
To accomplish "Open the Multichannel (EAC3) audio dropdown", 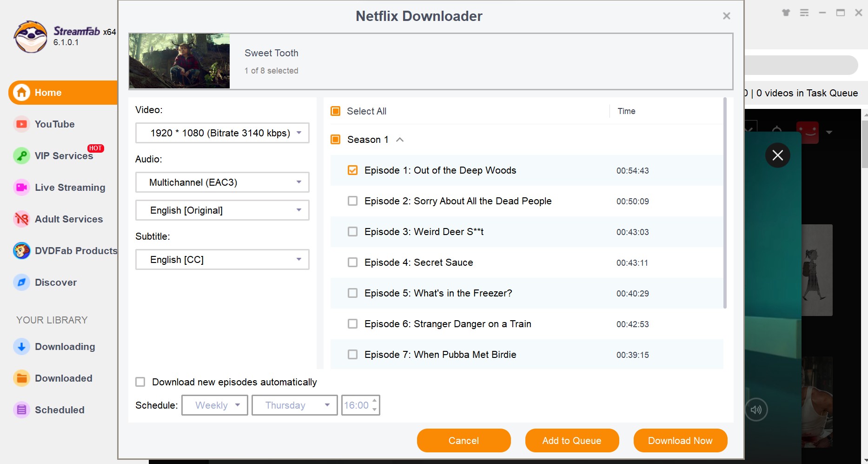I will coord(222,182).
